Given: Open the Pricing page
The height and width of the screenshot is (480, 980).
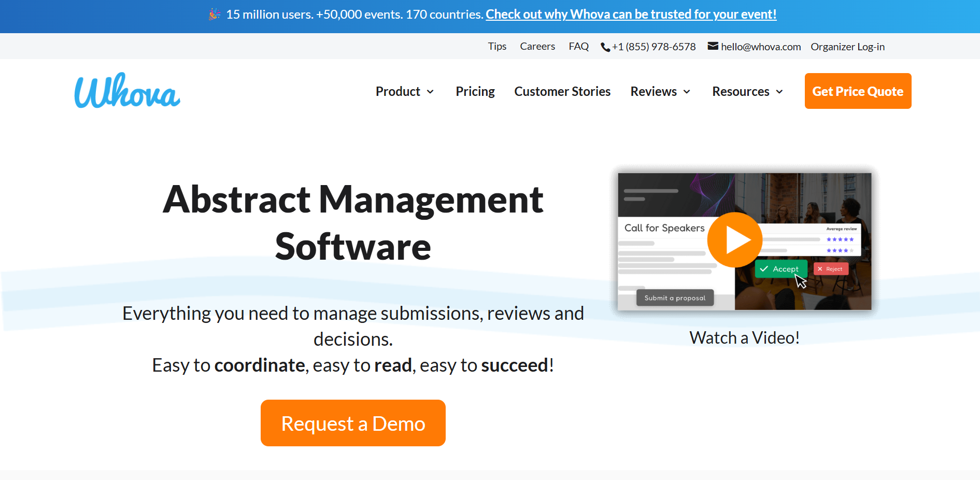Looking at the screenshot, I should tap(475, 92).
